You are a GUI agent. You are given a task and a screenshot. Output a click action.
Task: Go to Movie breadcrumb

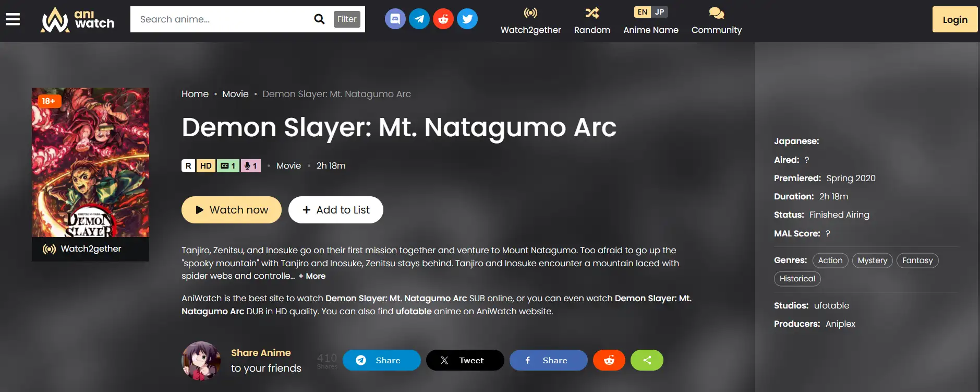(235, 94)
